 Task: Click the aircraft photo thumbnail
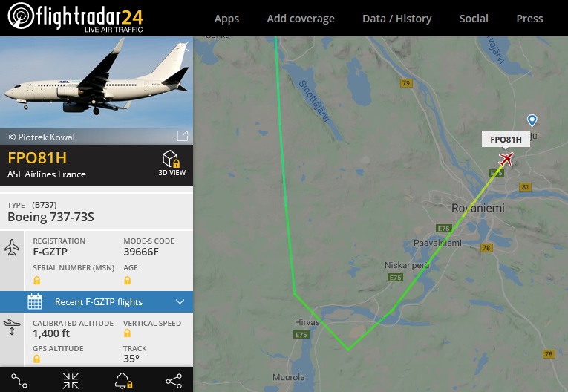point(97,82)
